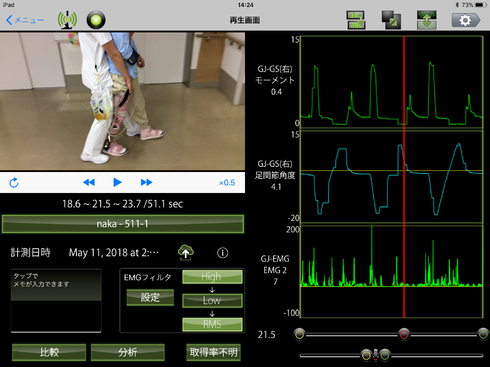Tap the memo input field

(x=56, y=300)
